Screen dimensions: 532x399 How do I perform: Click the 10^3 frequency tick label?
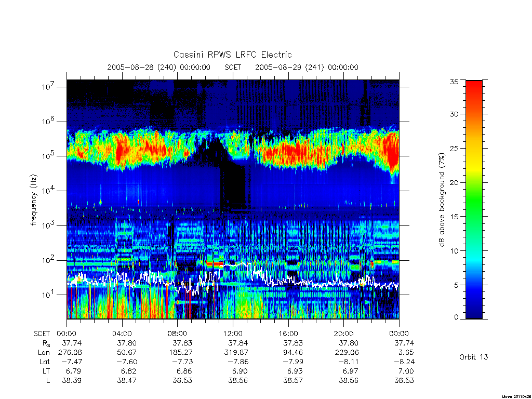49,225
